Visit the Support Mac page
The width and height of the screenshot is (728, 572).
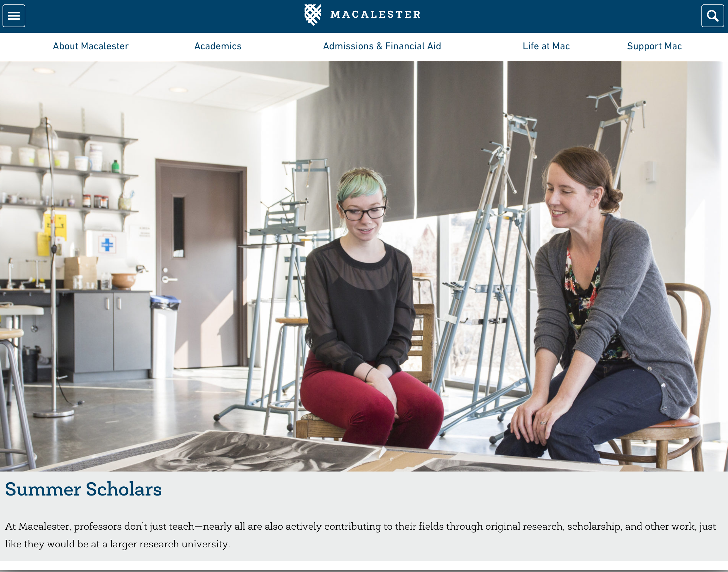654,46
